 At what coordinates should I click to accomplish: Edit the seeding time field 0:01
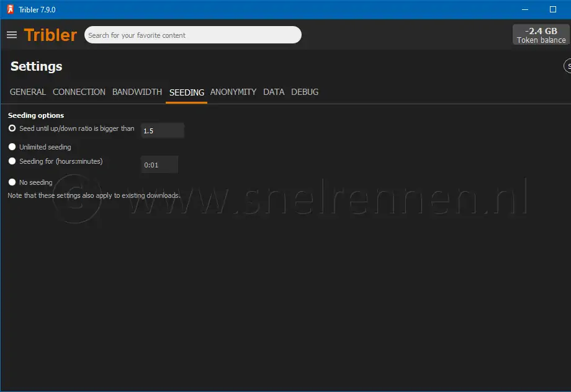point(160,164)
